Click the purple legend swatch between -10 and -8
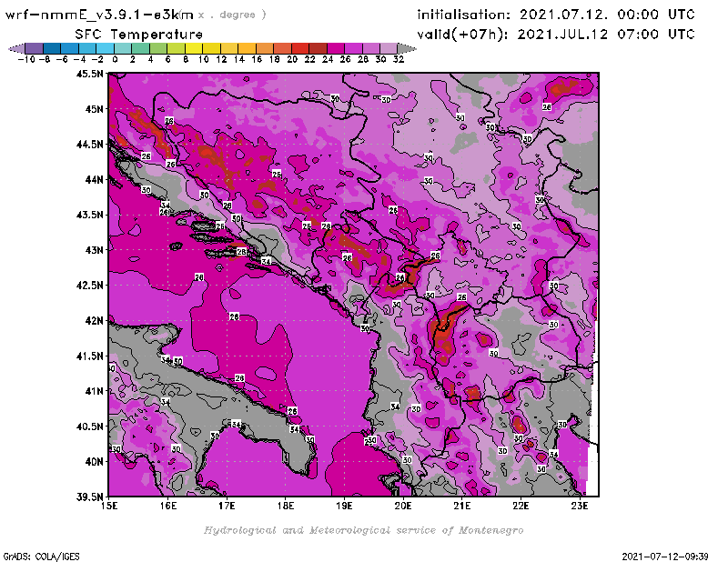The width and height of the screenshot is (728, 562). pyautogui.click(x=34, y=48)
